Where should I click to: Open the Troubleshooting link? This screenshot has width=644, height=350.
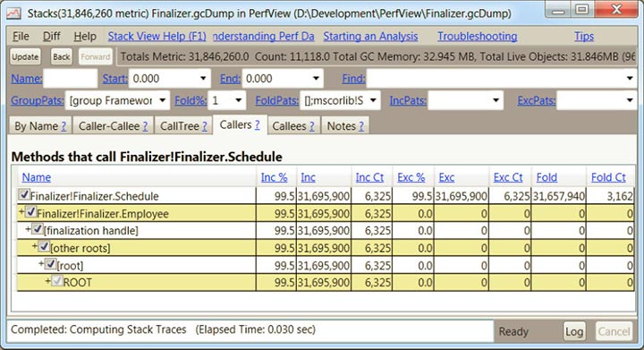tap(478, 37)
